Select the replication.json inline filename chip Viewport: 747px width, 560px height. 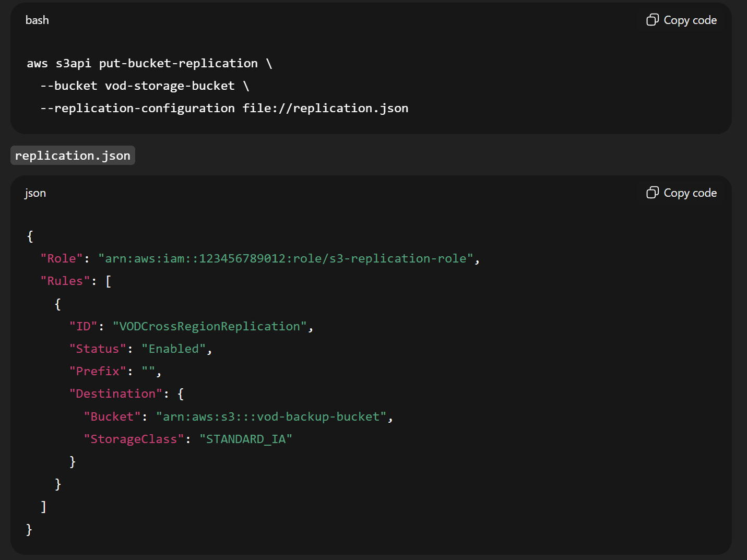click(x=73, y=156)
